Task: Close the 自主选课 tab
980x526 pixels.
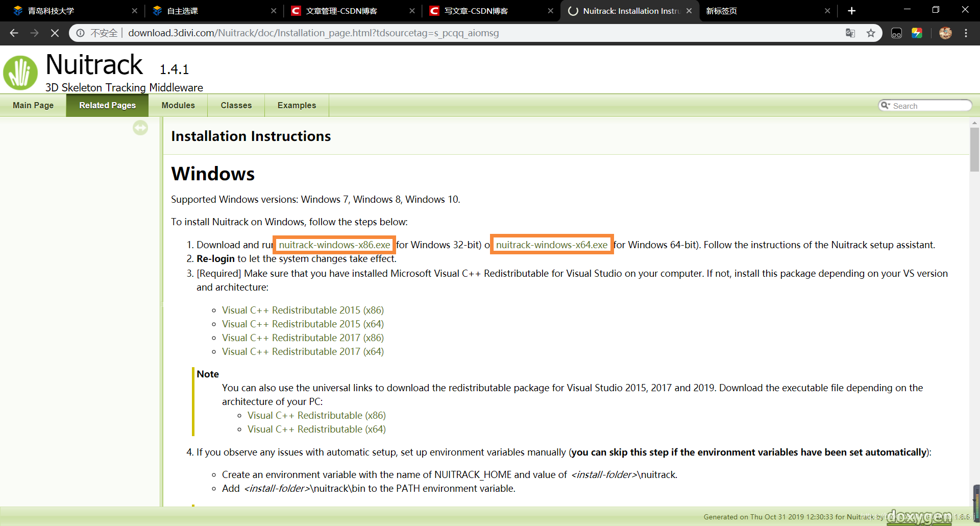Action: [x=274, y=11]
